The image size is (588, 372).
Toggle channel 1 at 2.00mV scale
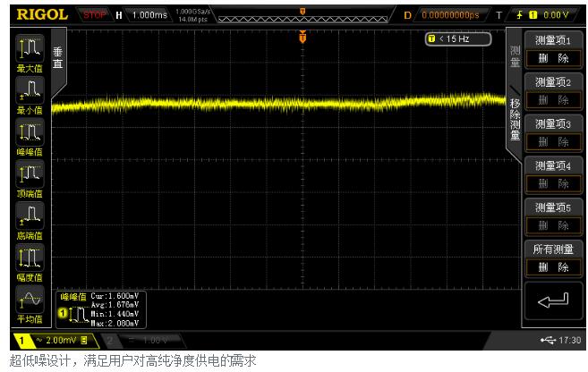tap(54, 341)
